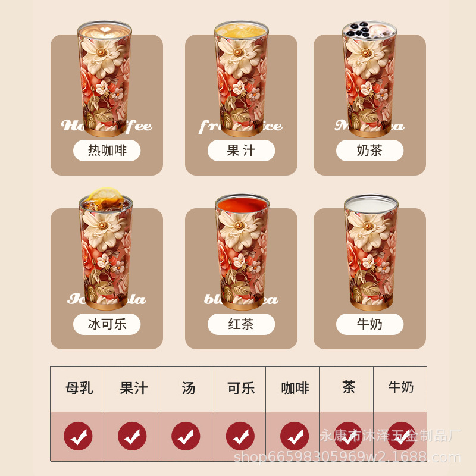Click the checkmark under 咖啡
The width and height of the screenshot is (476, 476).
tap(295, 436)
